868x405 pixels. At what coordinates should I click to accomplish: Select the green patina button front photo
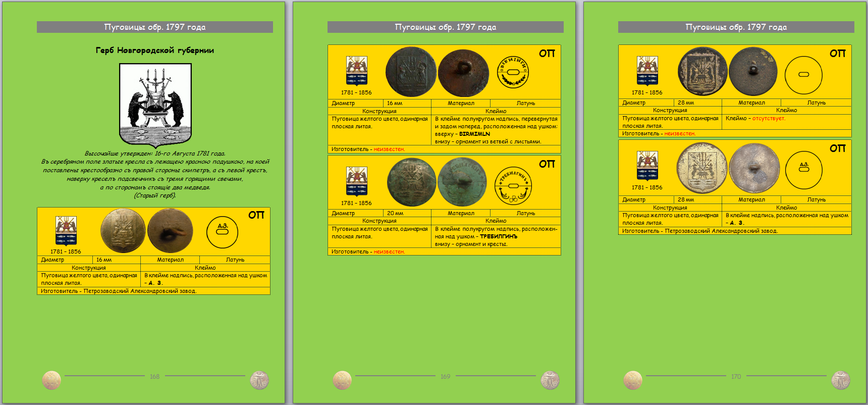click(x=411, y=182)
